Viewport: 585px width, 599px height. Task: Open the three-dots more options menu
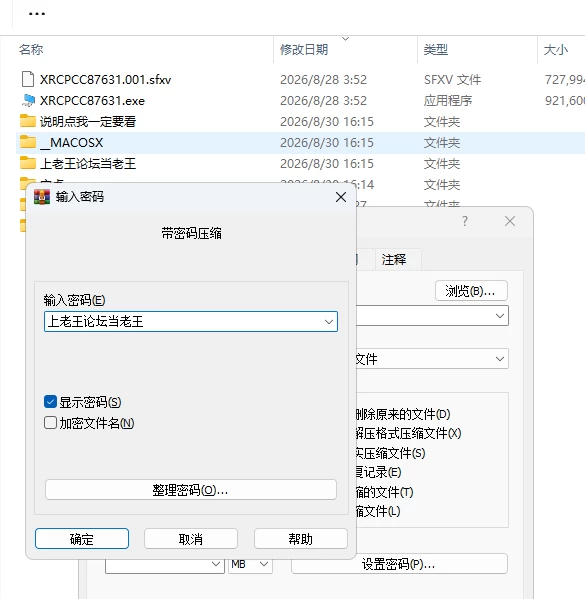(x=37, y=14)
